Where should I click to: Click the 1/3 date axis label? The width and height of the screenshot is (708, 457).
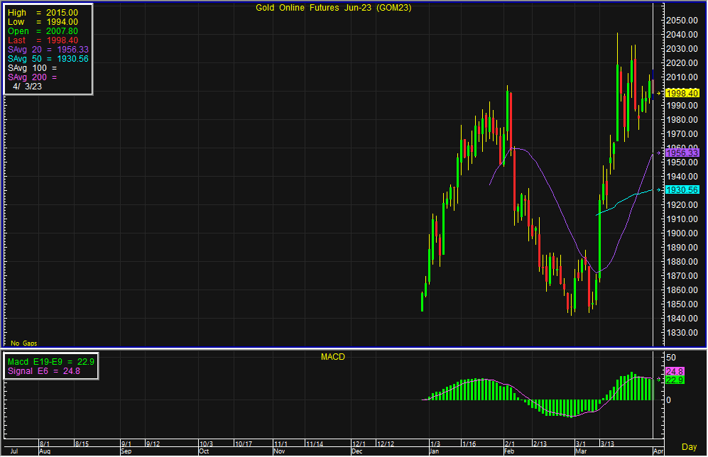pos(435,441)
